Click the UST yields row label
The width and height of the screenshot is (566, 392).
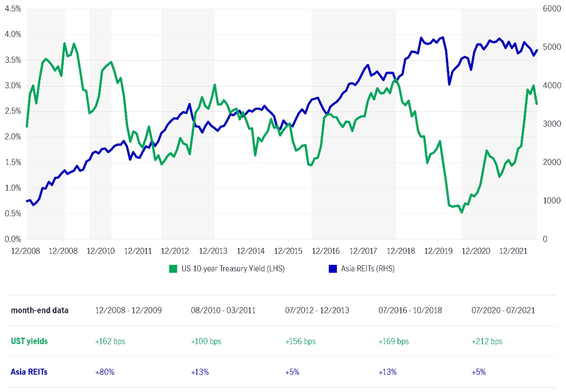[29, 341]
